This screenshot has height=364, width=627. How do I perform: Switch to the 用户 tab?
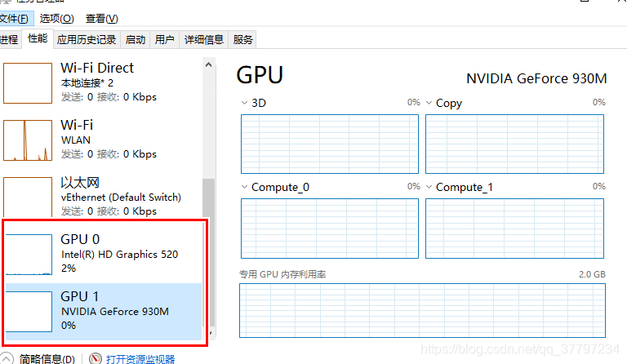(x=165, y=39)
